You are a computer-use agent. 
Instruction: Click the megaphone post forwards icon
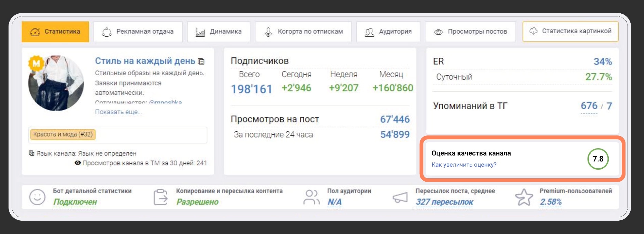click(x=400, y=197)
